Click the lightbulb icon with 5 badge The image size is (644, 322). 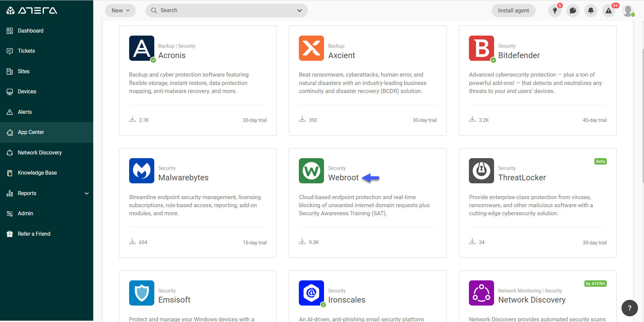[554, 11]
